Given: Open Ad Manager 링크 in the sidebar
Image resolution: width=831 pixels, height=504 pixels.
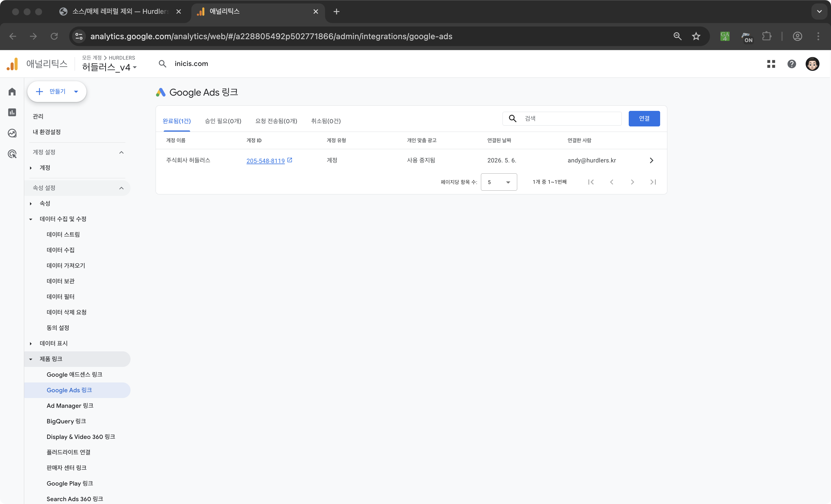Looking at the screenshot, I should click(x=70, y=406).
